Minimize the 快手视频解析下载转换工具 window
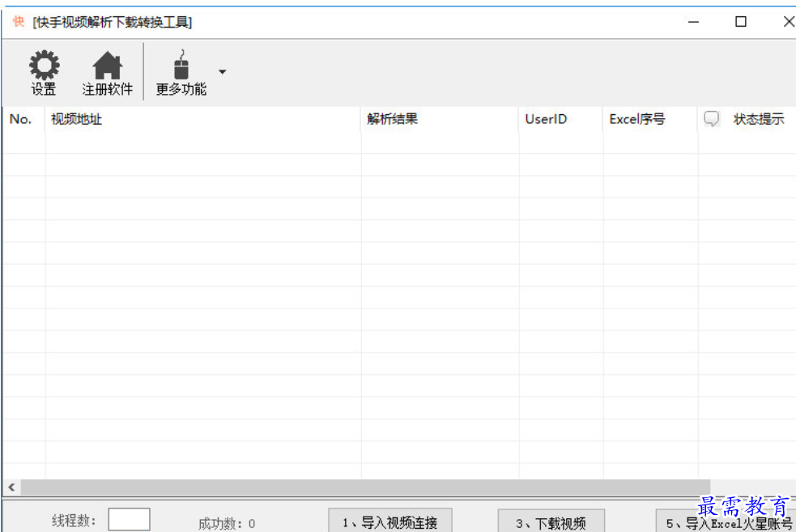This screenshot has width=796, height=532. [x=693, y=22]
